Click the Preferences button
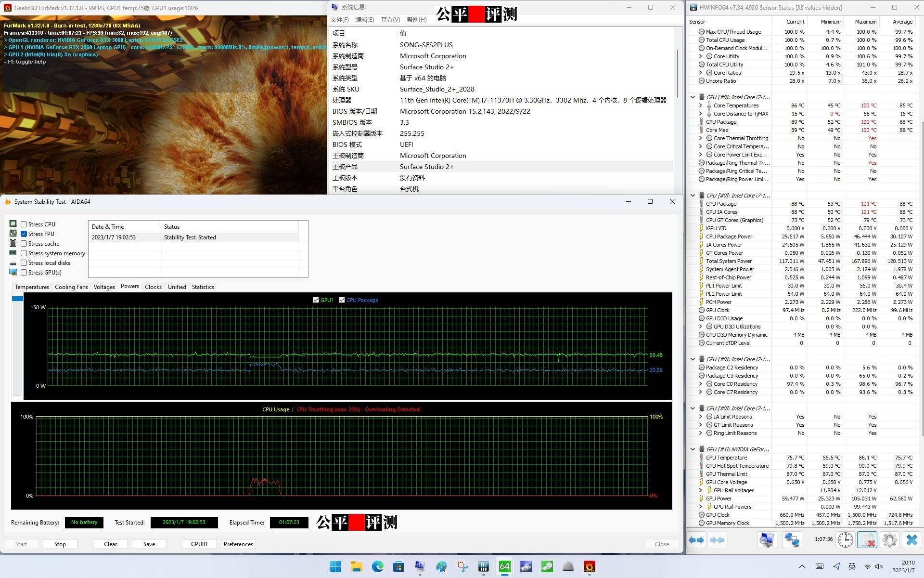 238,544
